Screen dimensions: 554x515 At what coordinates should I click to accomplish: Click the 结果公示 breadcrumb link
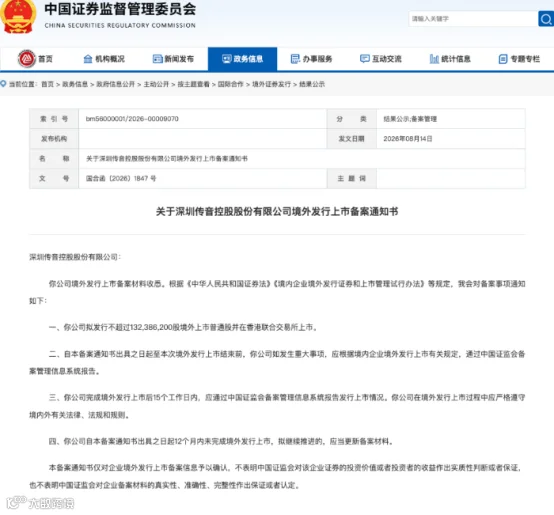coord(312,84)
